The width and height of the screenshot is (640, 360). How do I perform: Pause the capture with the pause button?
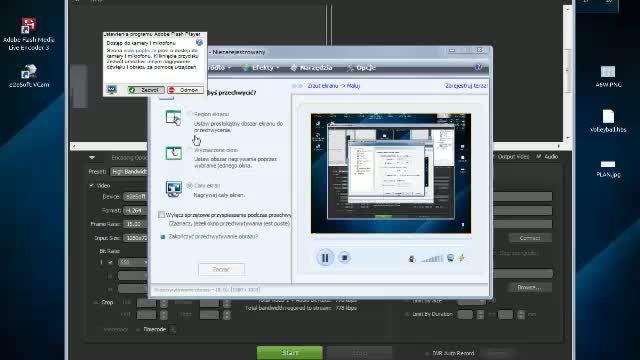[x=325, y=258]
